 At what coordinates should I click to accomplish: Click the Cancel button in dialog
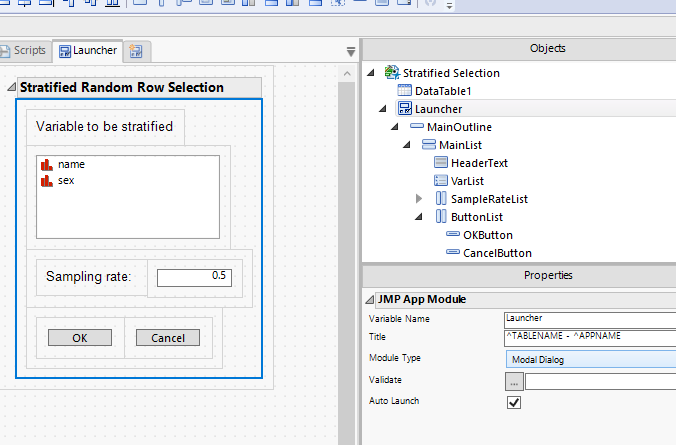coord(167,338)
